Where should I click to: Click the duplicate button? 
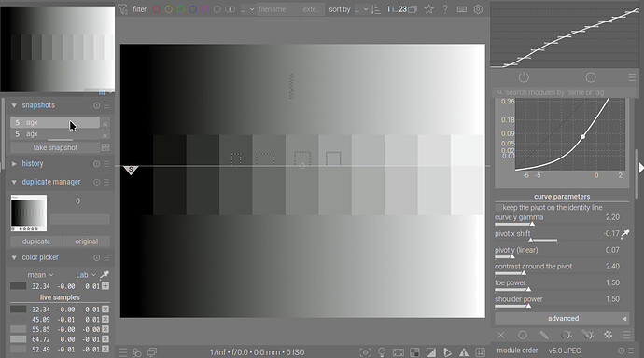coord(36,241)
